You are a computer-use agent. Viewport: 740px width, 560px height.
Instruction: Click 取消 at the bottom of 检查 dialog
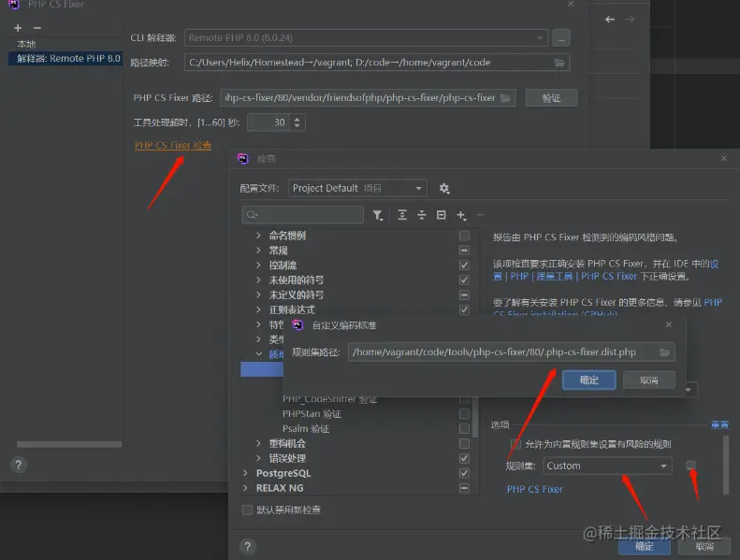coord(704,546)
